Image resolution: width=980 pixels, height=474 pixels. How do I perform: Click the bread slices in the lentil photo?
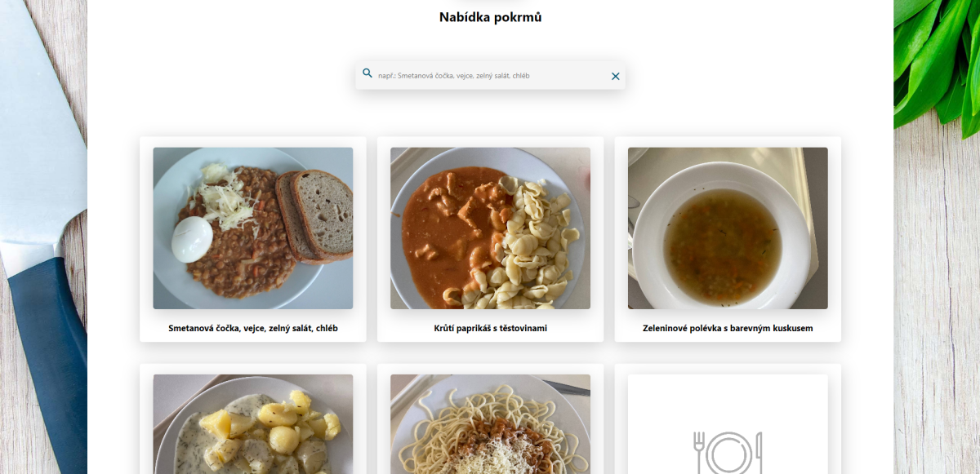click(x=317, y=215)
